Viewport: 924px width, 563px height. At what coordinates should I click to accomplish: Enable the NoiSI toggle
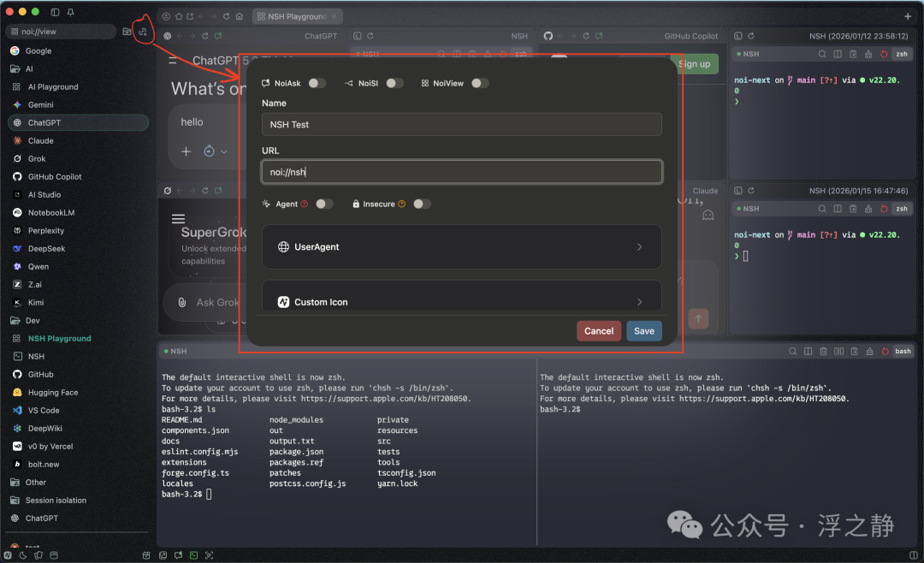tap(394, 83)
